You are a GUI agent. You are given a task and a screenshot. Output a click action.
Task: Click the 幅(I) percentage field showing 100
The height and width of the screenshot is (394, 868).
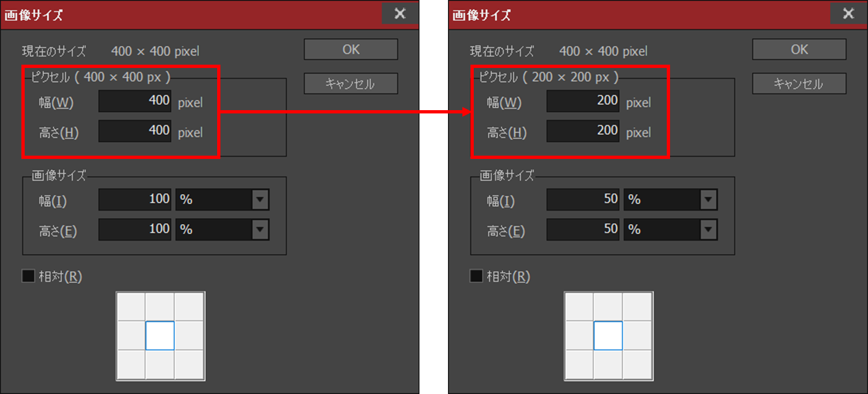coord(135,199)
